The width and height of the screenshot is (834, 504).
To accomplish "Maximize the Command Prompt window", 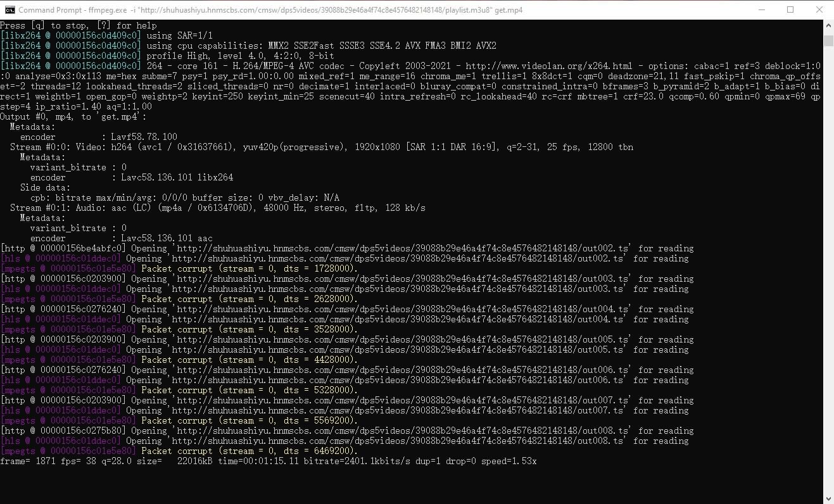I will pyautogui.click(x=790, y=9).
